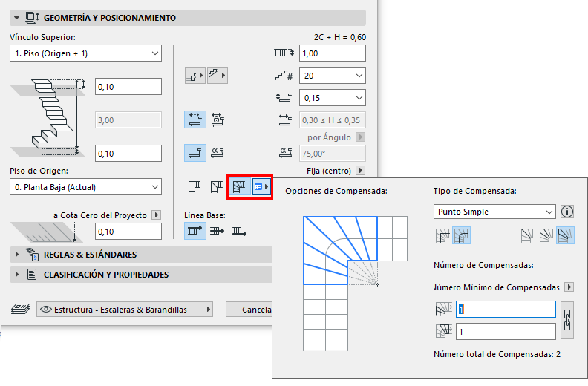Click the tread angle icon beside 75,00°
588x386 pixels.
coord(285,153)
